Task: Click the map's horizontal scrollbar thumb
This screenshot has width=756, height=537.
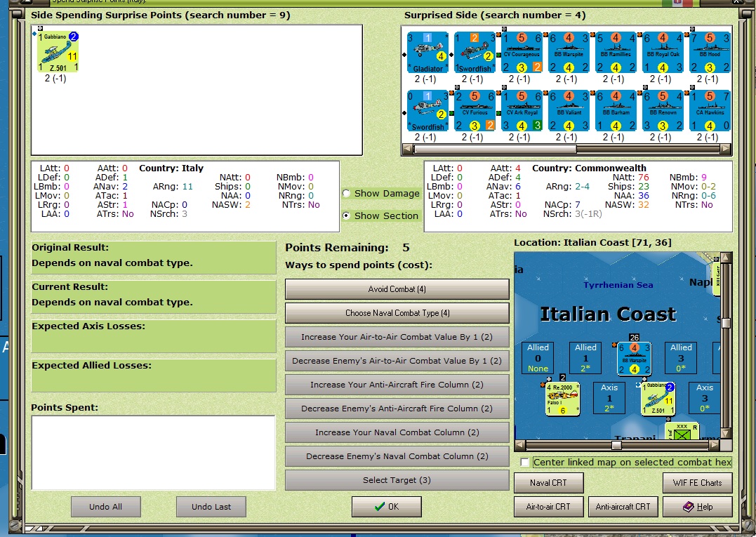Action: click(616, 446)
